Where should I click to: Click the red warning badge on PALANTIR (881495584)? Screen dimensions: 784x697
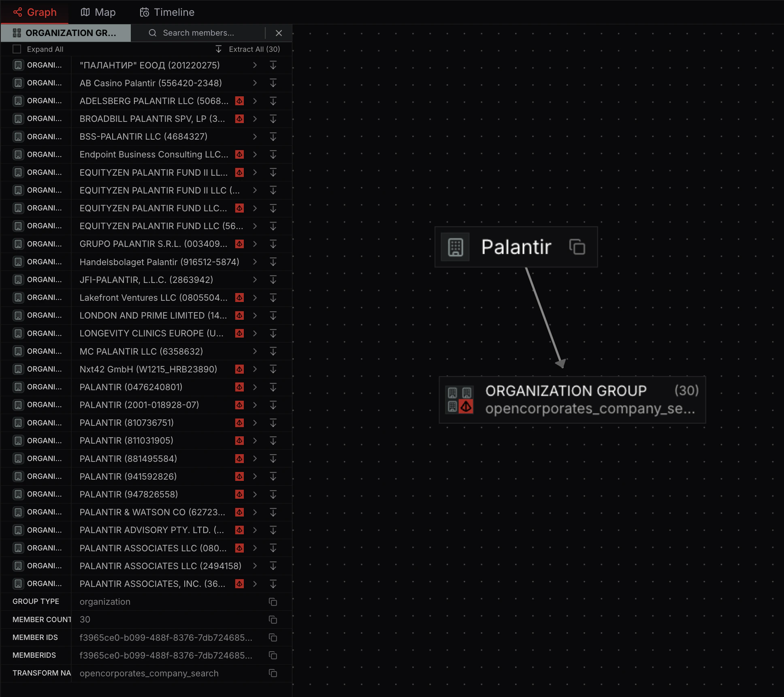(x=240, y=458)
